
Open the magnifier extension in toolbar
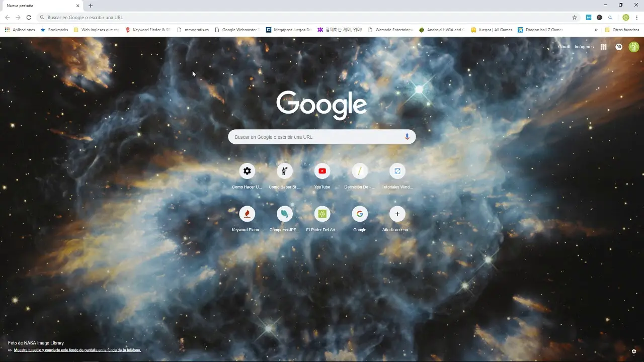(x=610, y=17)
